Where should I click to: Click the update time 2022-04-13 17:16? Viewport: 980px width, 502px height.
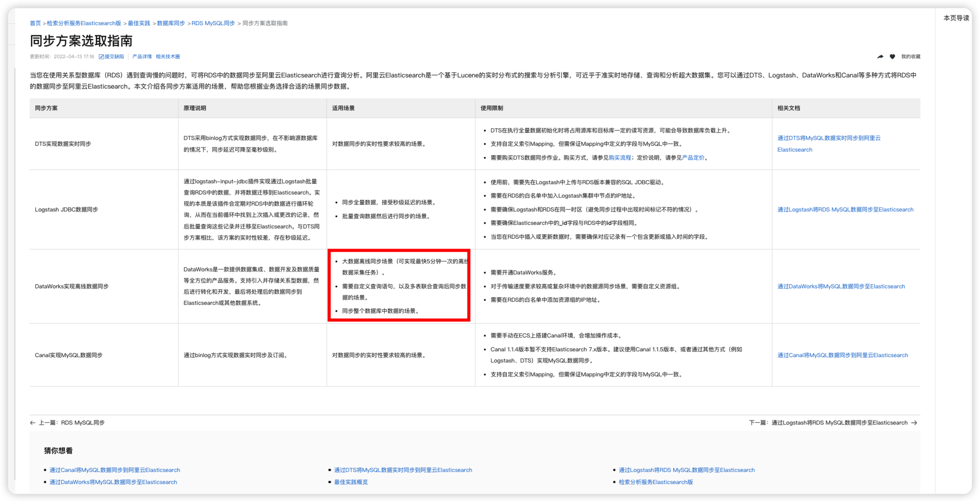[74, 57]
